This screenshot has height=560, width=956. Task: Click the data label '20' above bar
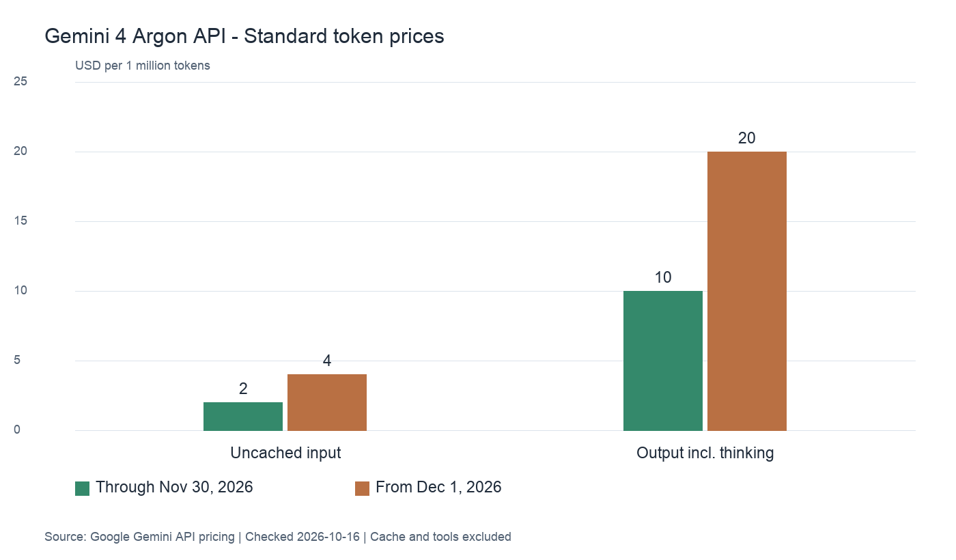(747, 138)
